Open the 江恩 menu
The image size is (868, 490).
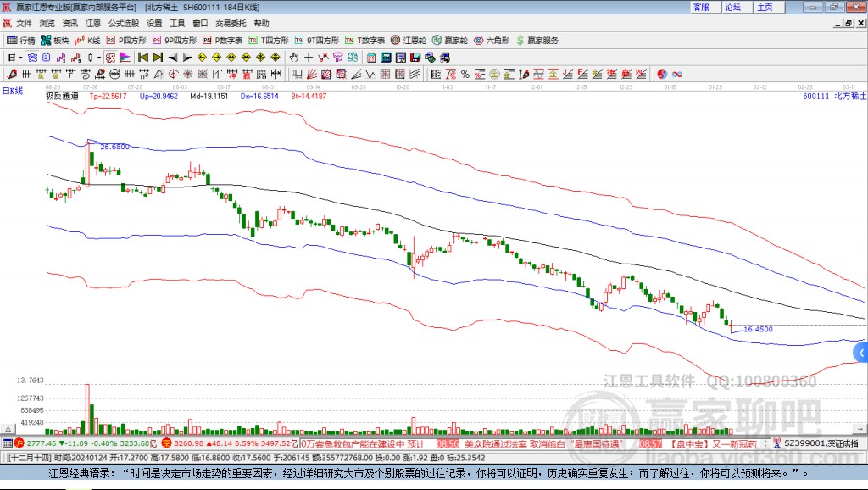(x=93, y=23)
